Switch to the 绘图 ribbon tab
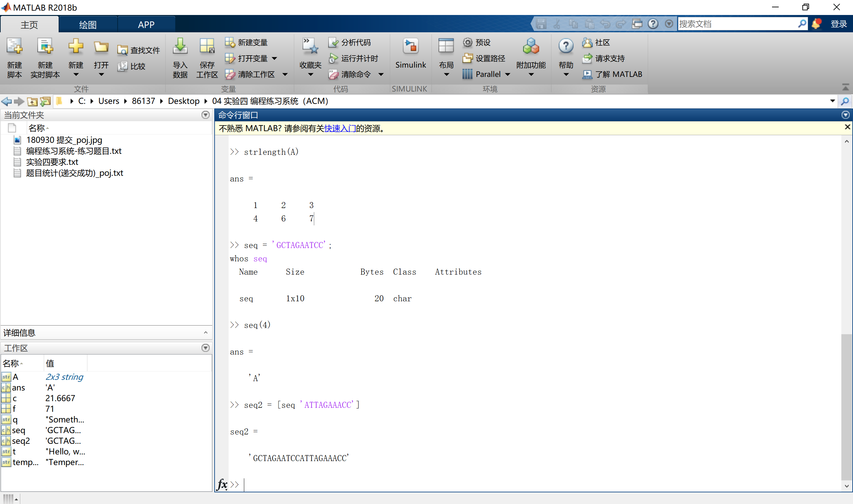Viewport: 853px width, 504px height. point(88,24)
